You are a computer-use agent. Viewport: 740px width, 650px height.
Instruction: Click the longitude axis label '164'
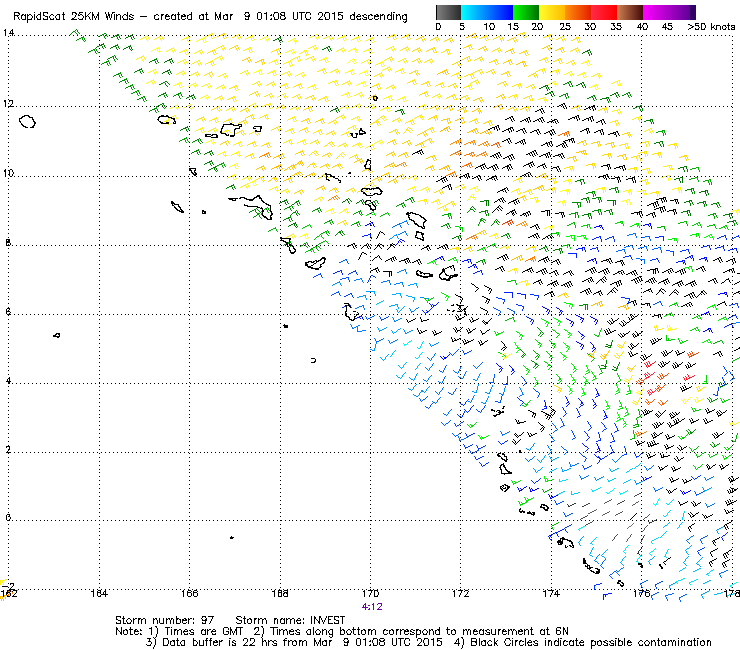(99, 593)
